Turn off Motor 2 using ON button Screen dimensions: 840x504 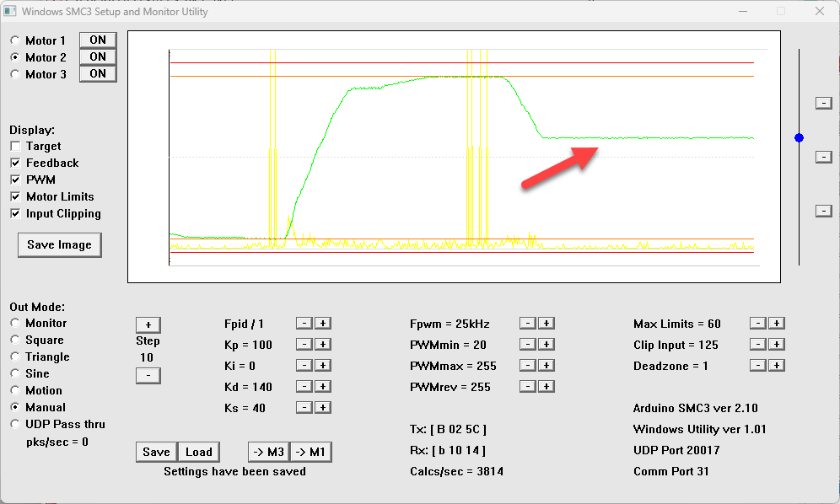(x=98, y=57)
